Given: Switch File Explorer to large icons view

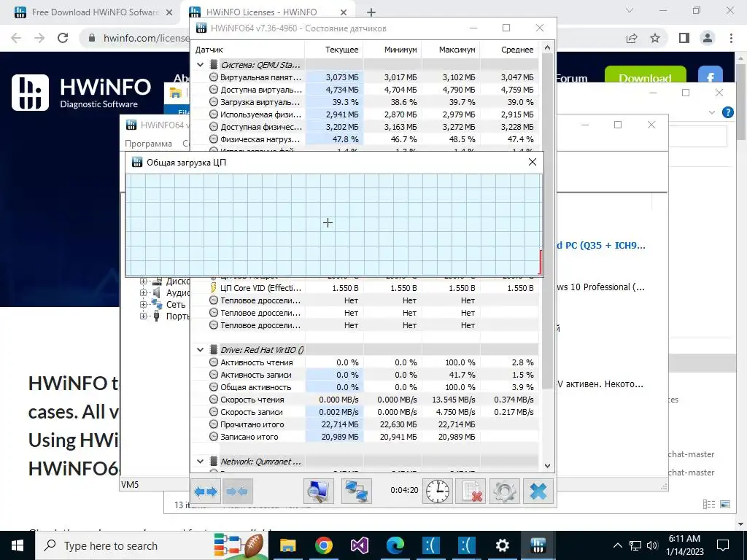Looking at the screenshot, I should click(725, 504).
